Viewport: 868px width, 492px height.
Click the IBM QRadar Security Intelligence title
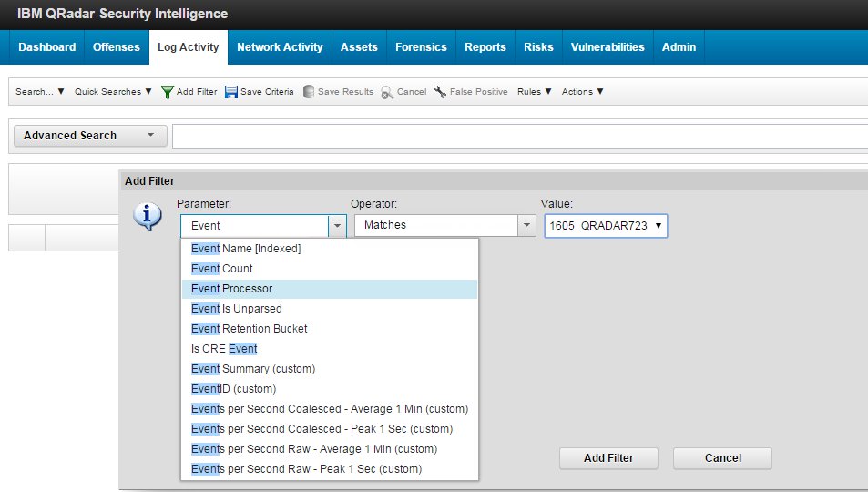click(x=122, y=14)
